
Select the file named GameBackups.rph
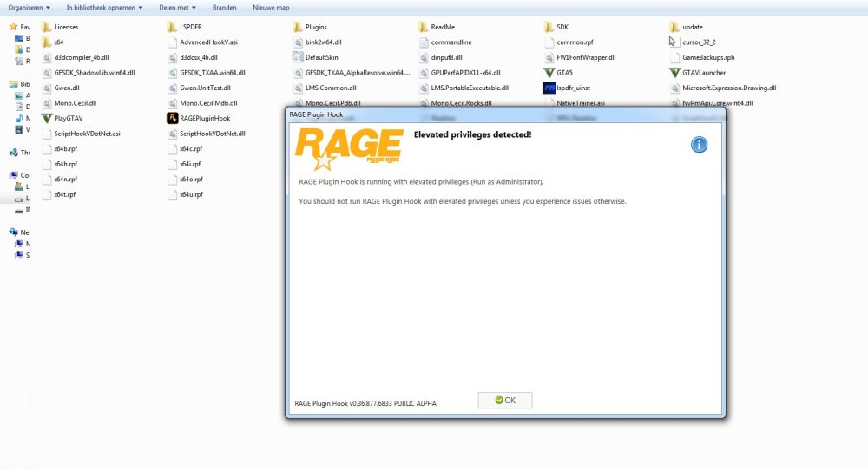pyautogui.click(x=708, y=57)
